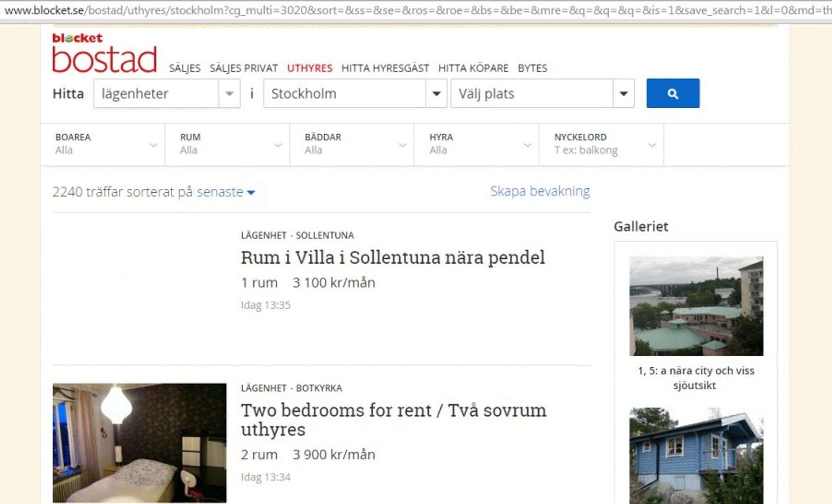Screen dimensions: 832x504
Task: Click the Skapa bevakning link
Action: click(x=540, y=191)
